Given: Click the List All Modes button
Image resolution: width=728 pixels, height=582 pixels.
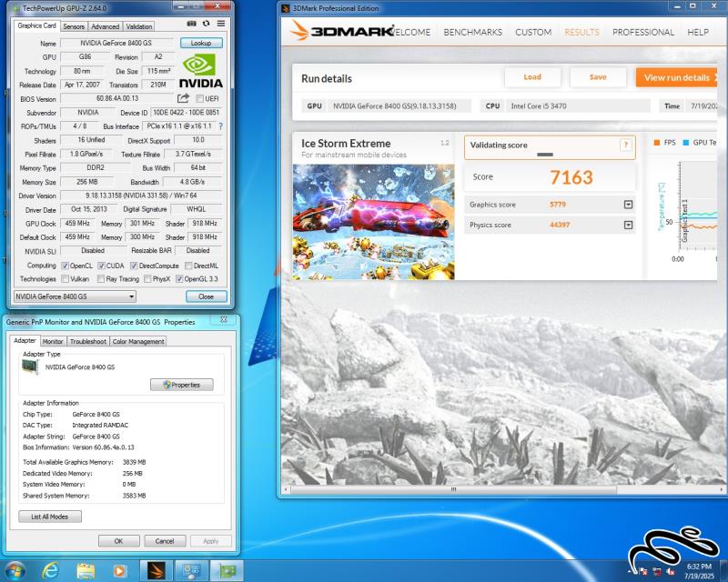Looking at the screenshot, I should pos(50,517).
